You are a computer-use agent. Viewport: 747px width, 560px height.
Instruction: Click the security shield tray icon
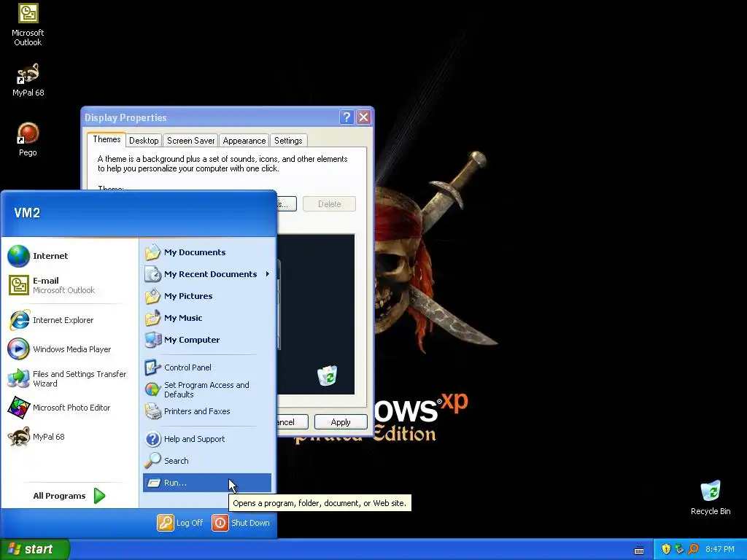pos(666,549)
